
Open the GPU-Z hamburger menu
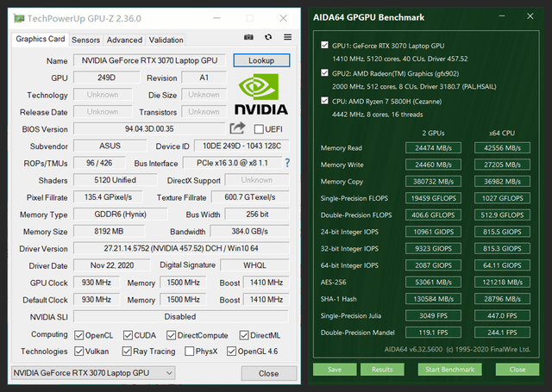coord(287,37)
